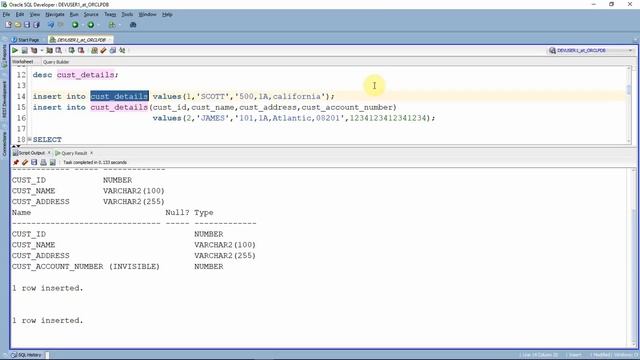
Task: Click the Rollback icon in the worksheet toolbar
Action: tap(81, 51)
